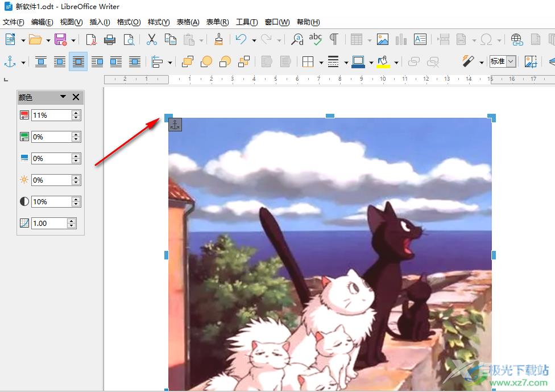Viewport: 555px width, 392px height.
Task: Toggle the highlighted Optimal wrap button
Action: tap(78, 62)
